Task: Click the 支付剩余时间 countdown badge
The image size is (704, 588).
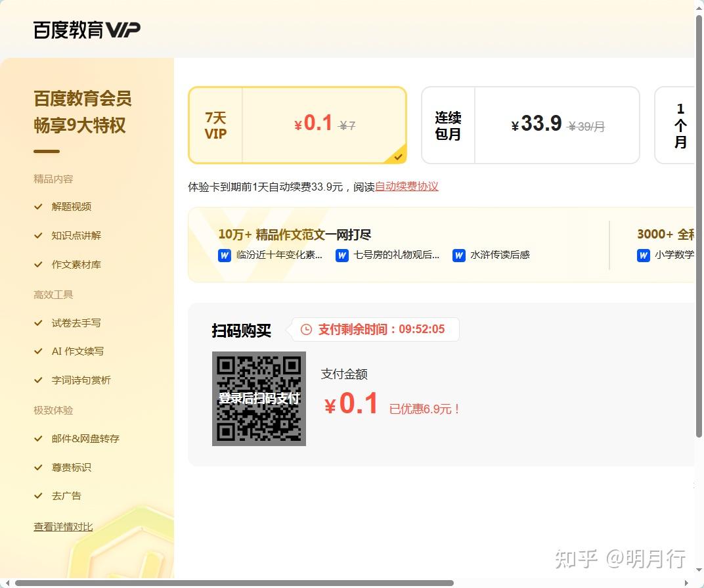Action: 376,329
